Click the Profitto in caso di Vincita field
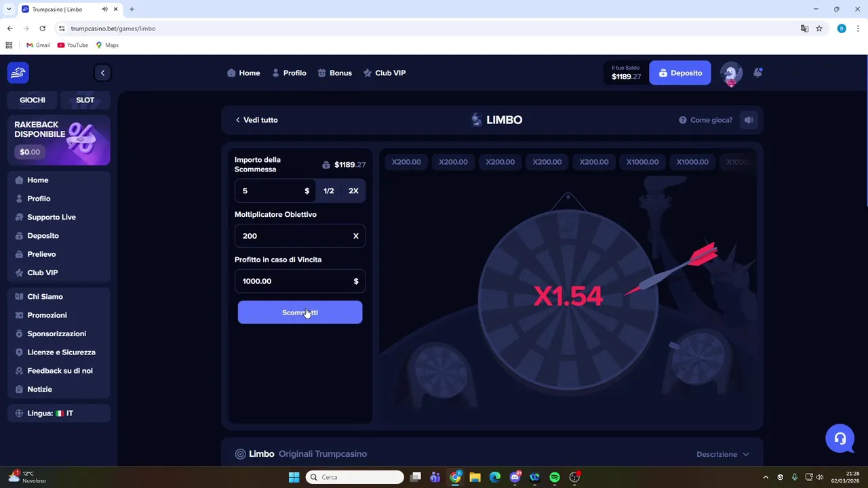This screenshot has width=868, height=488. (x=300, y=281)
